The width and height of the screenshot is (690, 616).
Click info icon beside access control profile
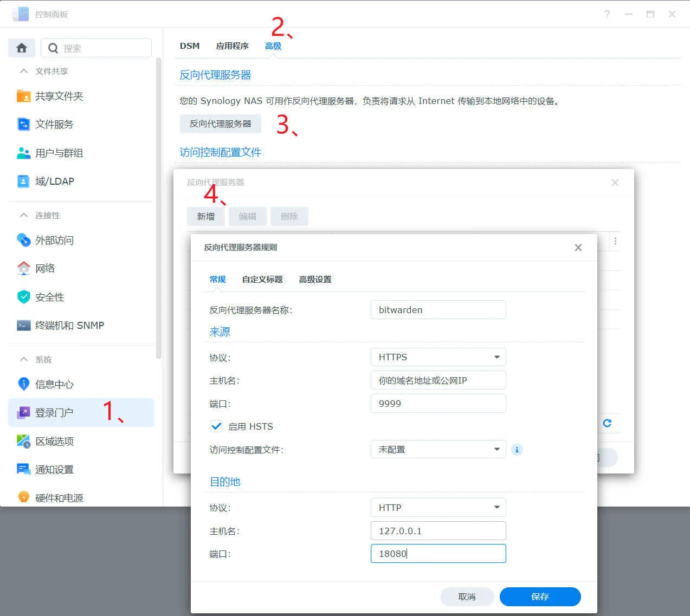pos(517,450)
